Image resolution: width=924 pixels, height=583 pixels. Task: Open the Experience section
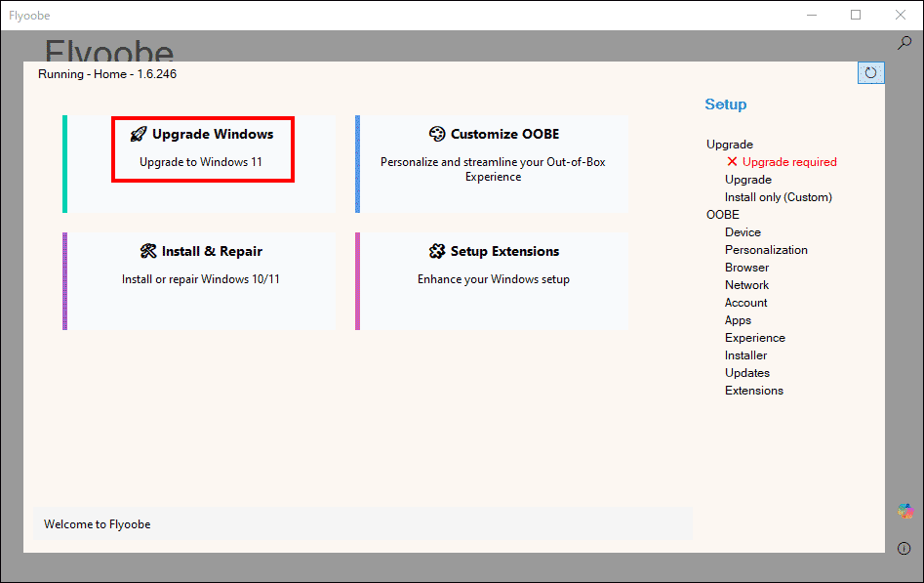coord(755,338)
